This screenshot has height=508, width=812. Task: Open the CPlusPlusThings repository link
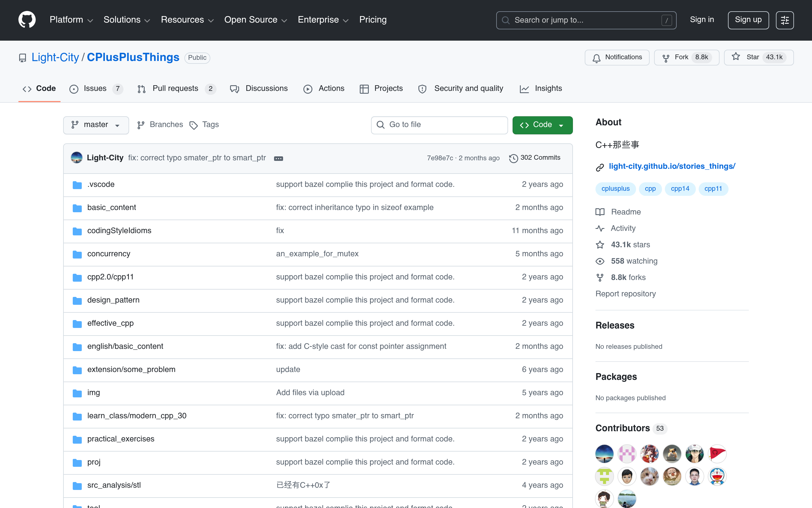(x=133, y=58)
